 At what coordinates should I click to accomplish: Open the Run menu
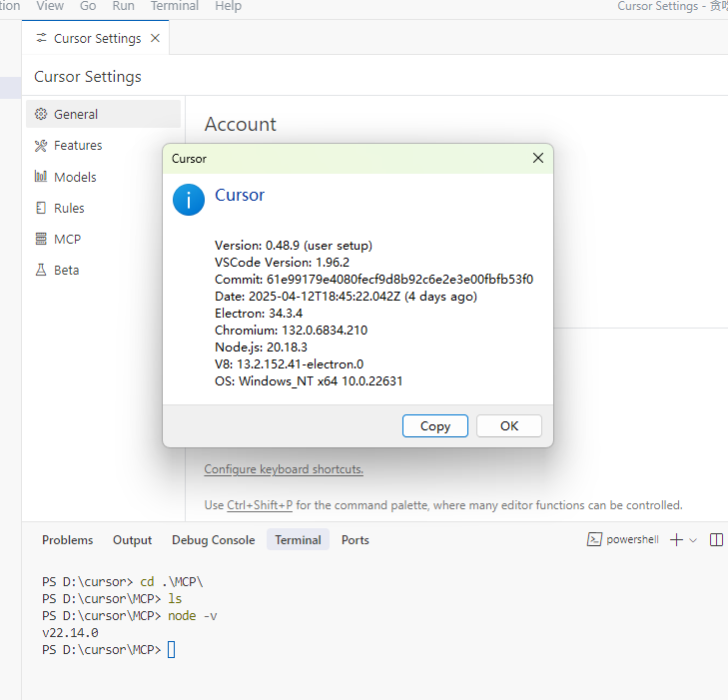123,6
